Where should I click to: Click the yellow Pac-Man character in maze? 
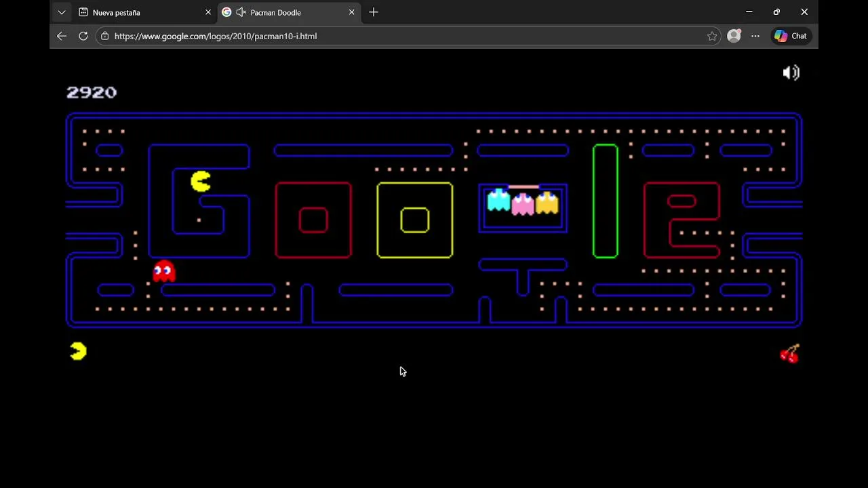tap(201, 181)
